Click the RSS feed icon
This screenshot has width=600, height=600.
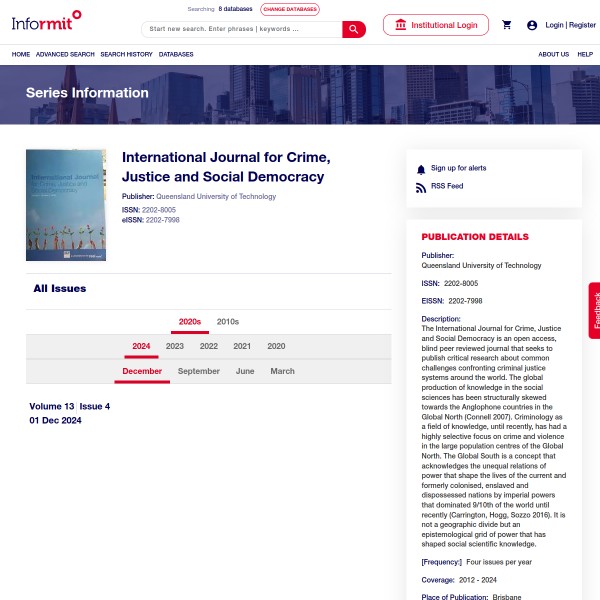pyautogui.click(x=421, y=187)
